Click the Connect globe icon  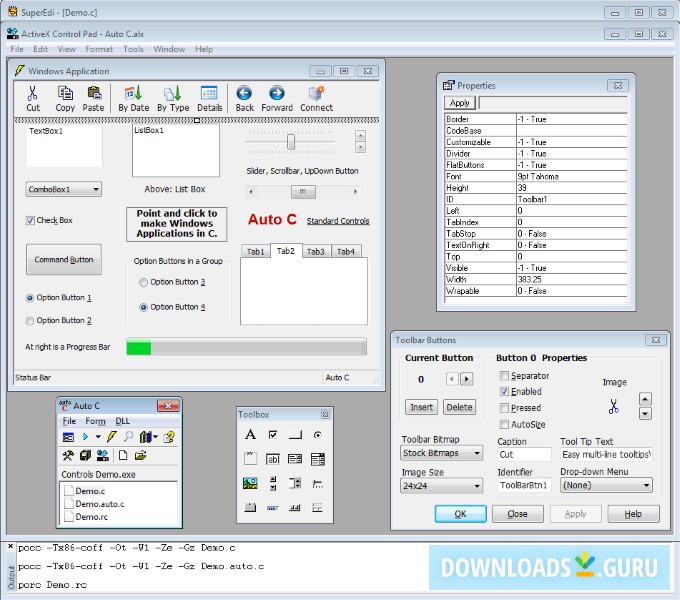point(316,93)
